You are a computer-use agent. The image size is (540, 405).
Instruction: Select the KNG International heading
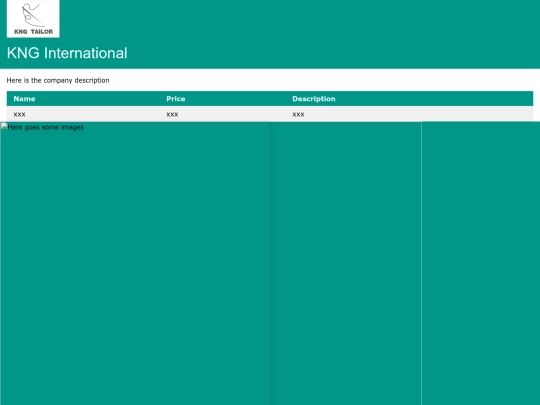(x=67, y=53)
